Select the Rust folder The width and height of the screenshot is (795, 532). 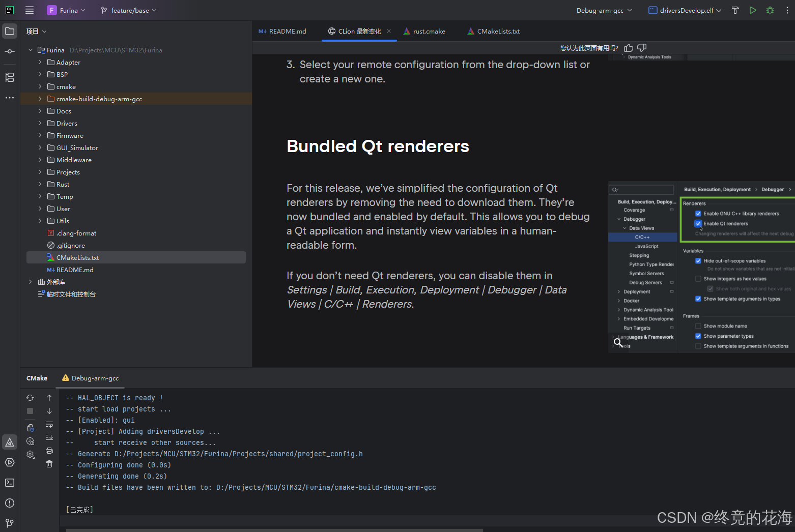[63, 184]
